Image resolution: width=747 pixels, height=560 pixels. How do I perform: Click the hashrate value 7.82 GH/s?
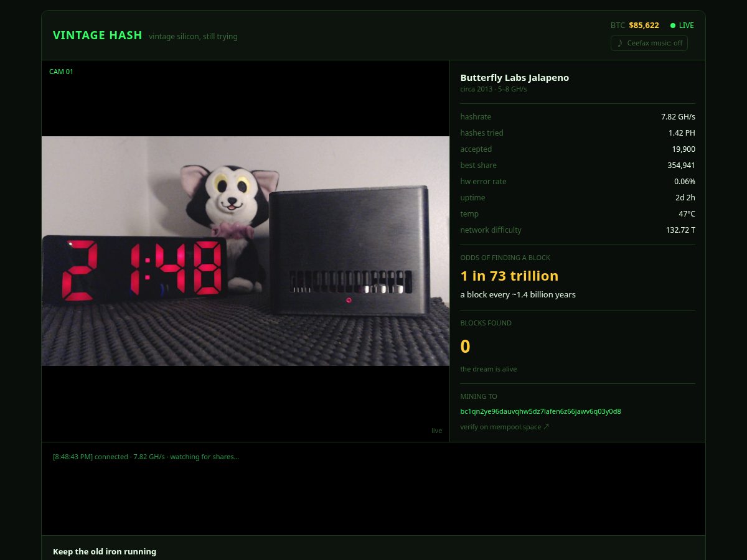678,117
